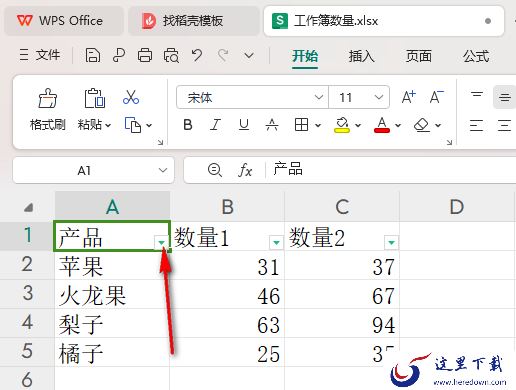This screenshot has height=390, width=516.
Task: Decrease font size with A- icon
Action: [436, 97]
